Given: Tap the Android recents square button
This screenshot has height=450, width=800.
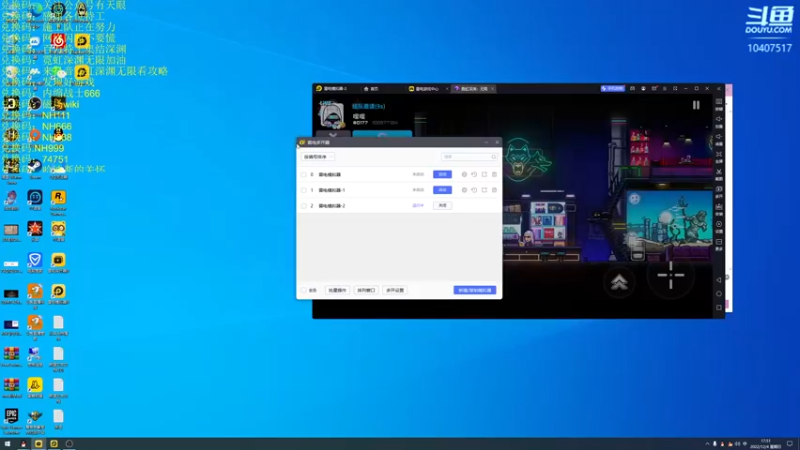Looking at the screenshot, I should 718,308.
